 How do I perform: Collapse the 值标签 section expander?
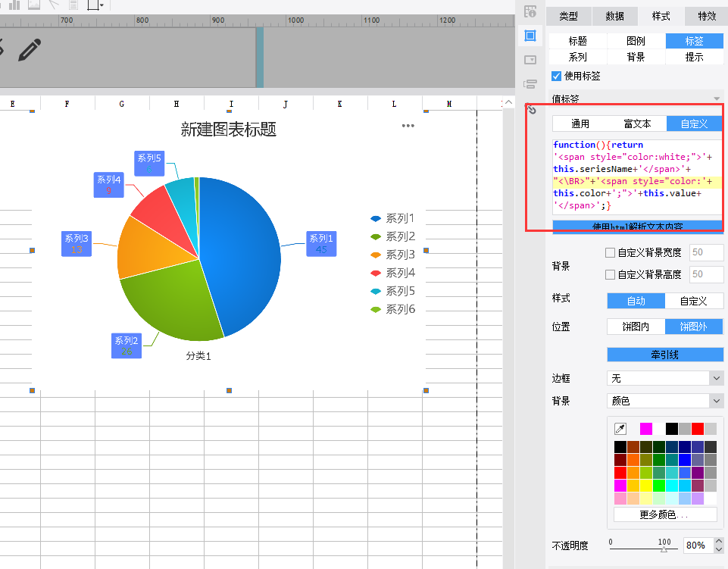(x=717, y=98)
